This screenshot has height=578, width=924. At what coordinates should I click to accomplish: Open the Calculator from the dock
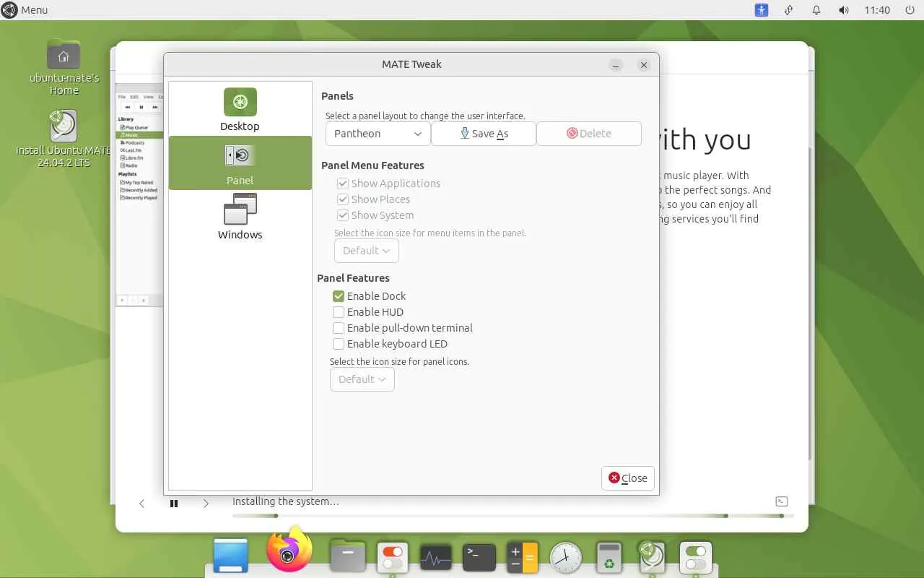[x=523, y=558]
